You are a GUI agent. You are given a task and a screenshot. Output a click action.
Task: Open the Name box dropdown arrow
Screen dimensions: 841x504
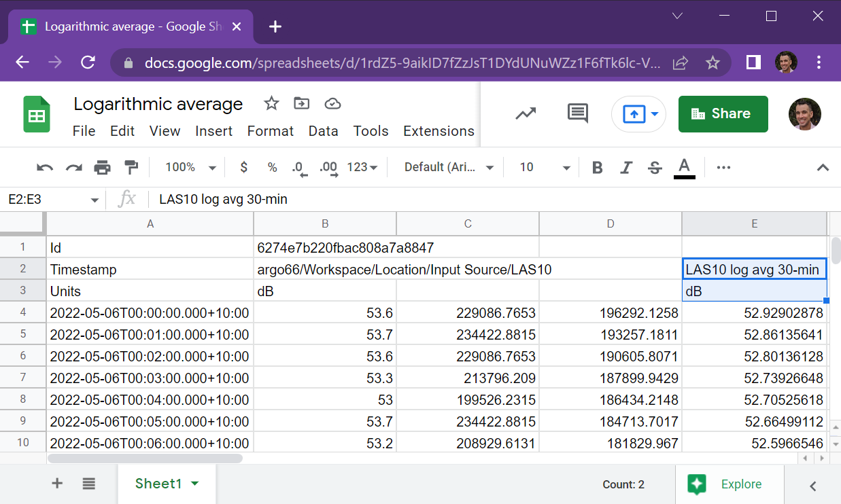pyautogui.click(x=95, y=200)
